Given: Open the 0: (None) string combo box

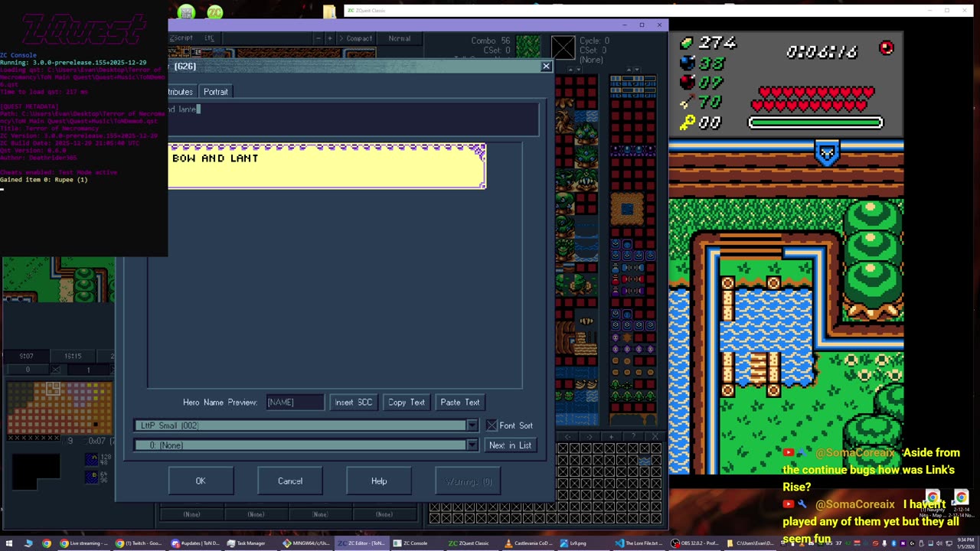Looking at the screenshot, I should [x=306, y=445].
